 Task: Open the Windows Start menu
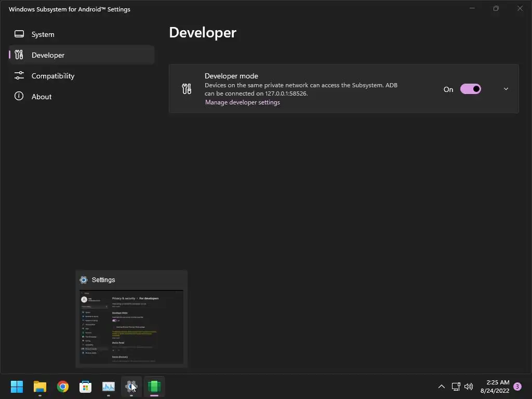[x=17, y=387]
